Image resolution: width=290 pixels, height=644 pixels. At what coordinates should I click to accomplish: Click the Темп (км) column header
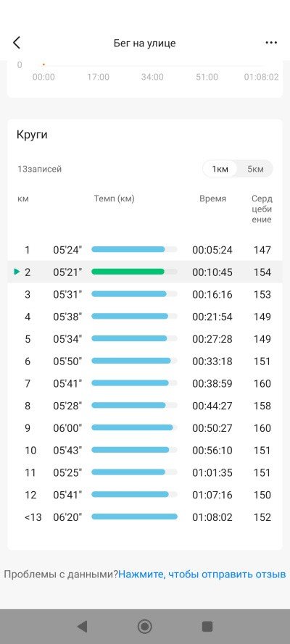point(115,198)
